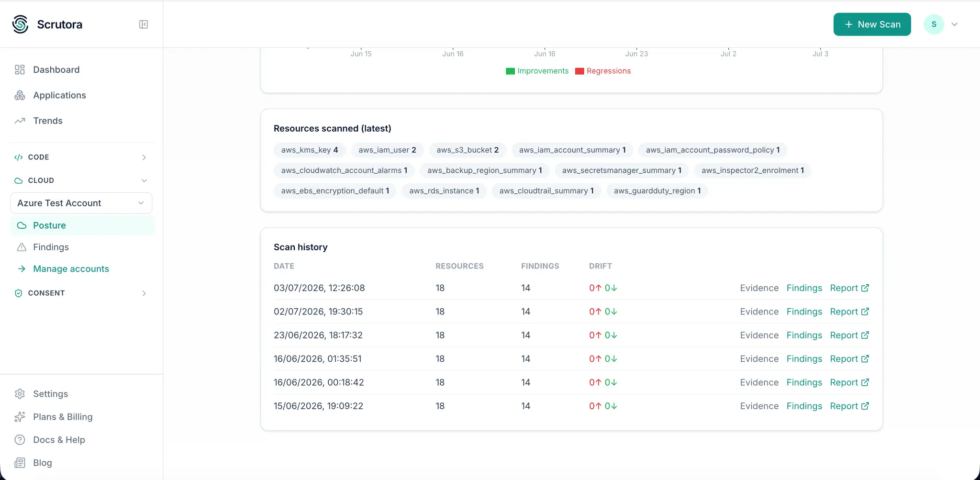Click the Trends line icon
This screenshot has height=480, width=980.
pos(20,121)
